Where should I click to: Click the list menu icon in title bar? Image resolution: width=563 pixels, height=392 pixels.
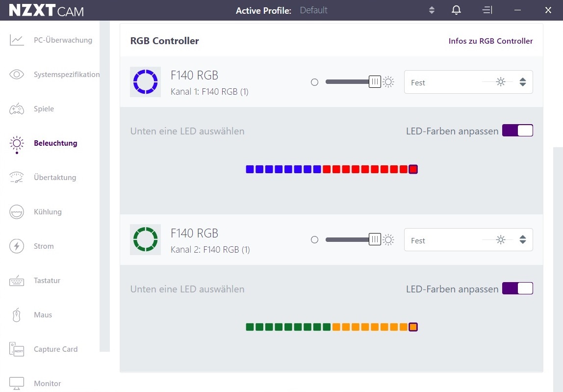[487, 10]
